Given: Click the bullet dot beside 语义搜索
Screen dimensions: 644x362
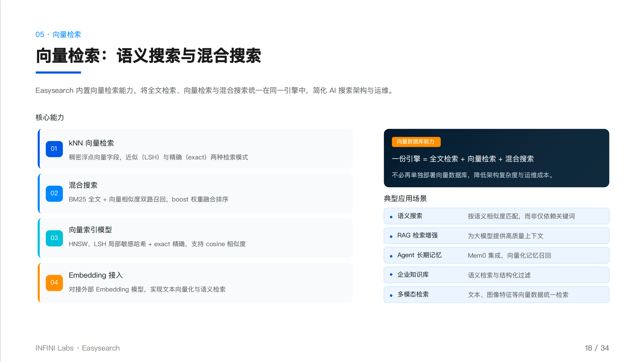Looking at the screenshot, I should [391, 217].
